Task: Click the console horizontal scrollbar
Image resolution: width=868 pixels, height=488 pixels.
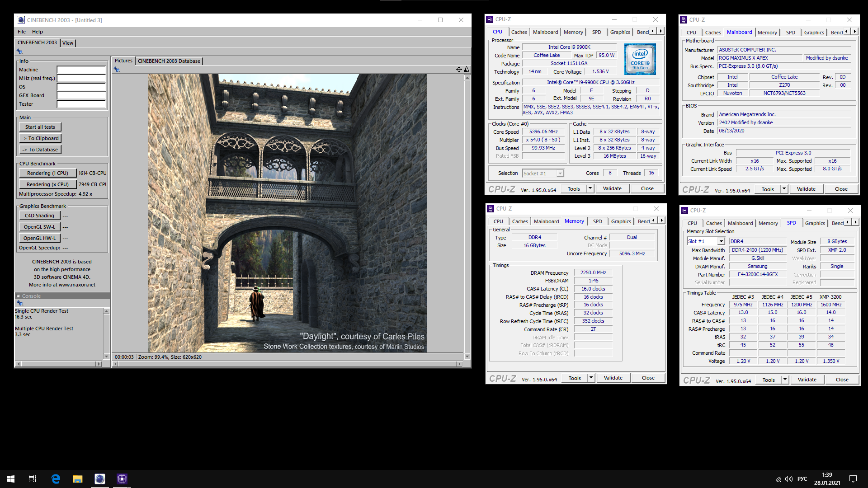Action: (x=58, y=364)
